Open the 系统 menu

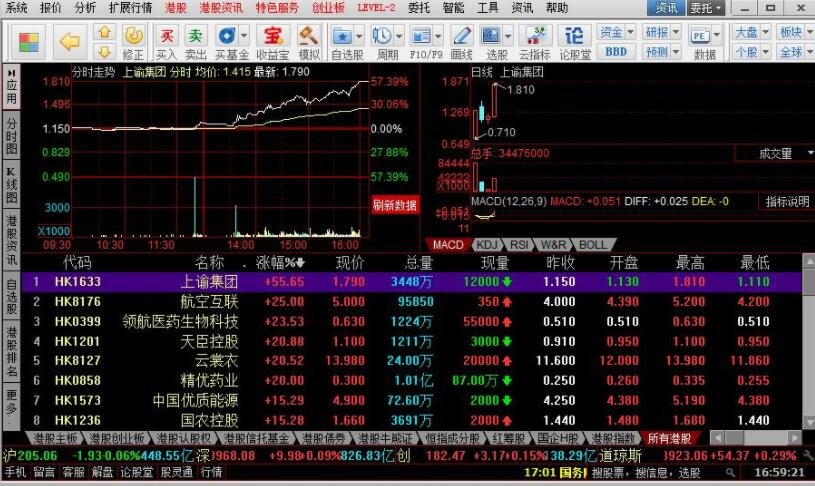(17, 8)
